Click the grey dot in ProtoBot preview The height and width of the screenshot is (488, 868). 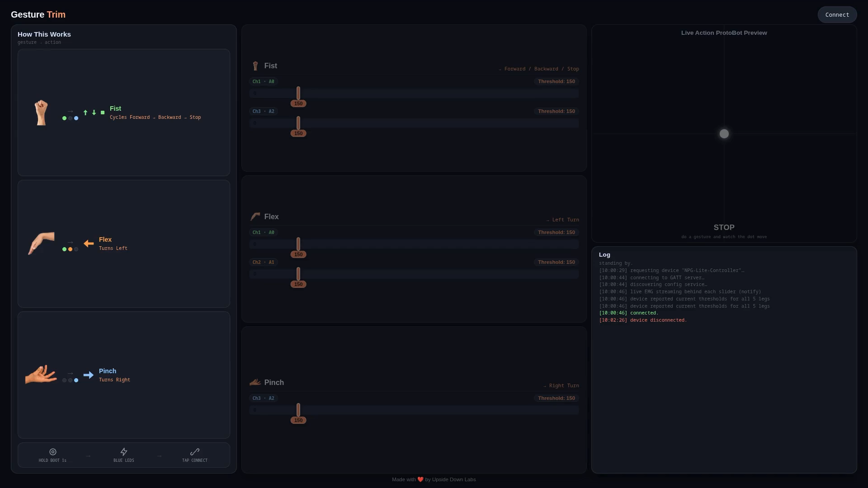724,134
